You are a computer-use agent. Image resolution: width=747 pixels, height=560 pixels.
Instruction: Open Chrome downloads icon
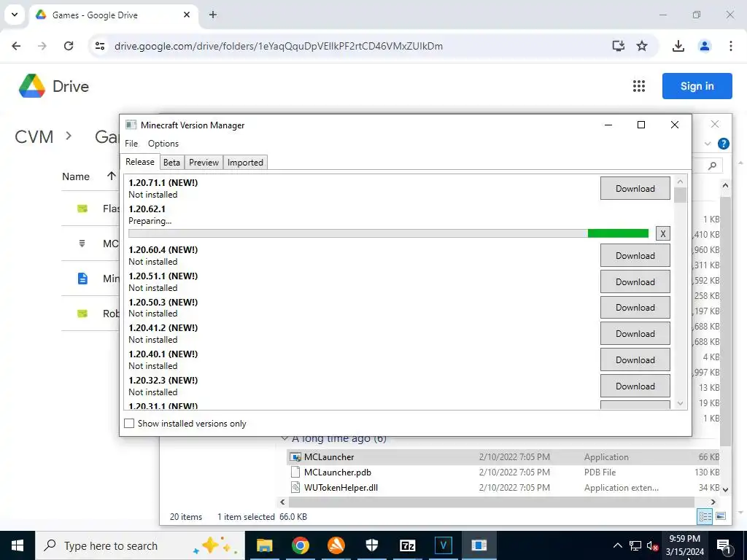pyautogui.click(x=678, y=46)
